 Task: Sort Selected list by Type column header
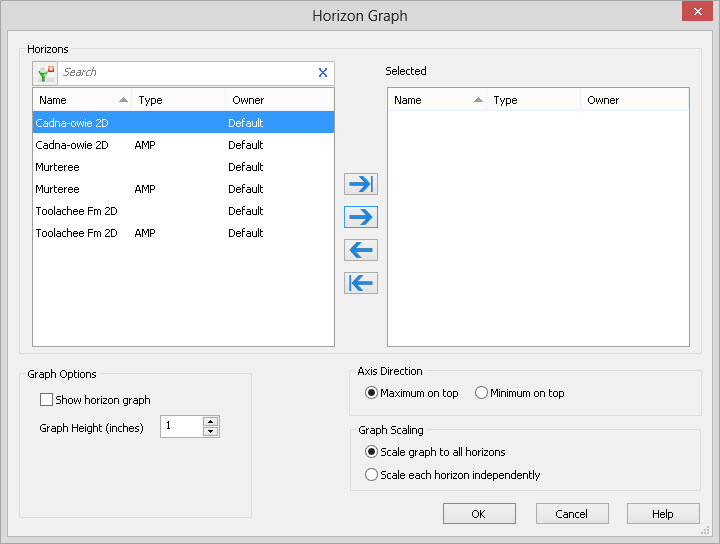tap(530, 100)
